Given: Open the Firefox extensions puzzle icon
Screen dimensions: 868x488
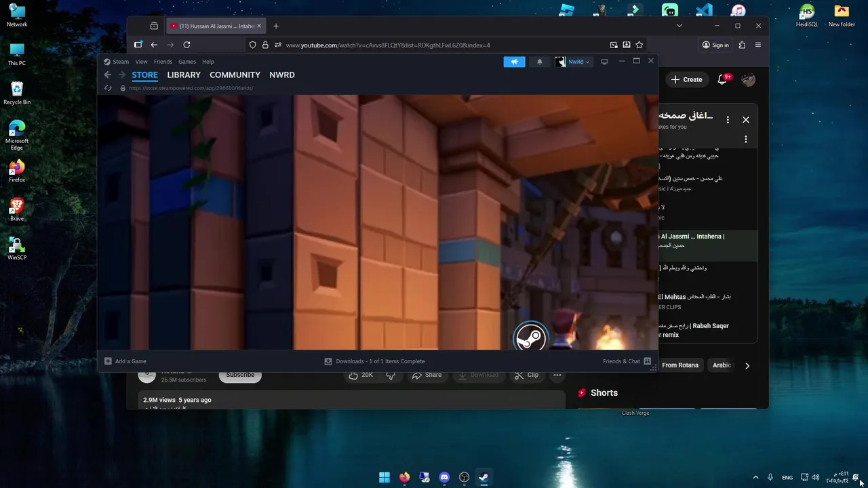Looking at the screenshot, I should click(742, 45).
